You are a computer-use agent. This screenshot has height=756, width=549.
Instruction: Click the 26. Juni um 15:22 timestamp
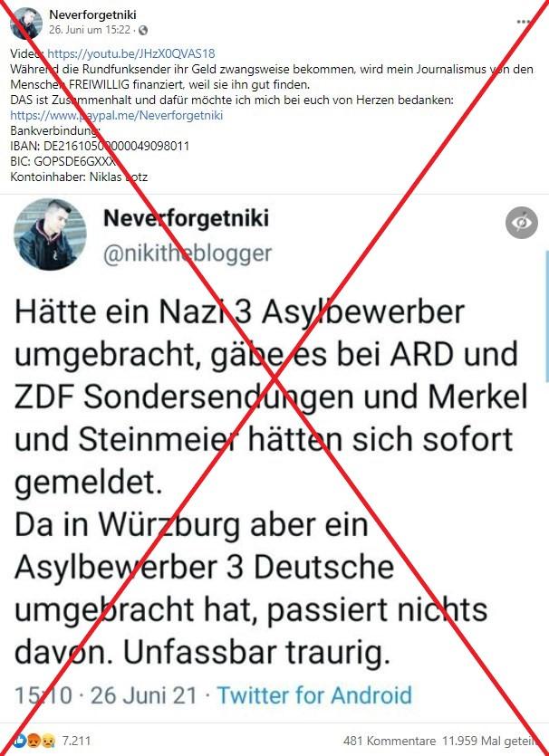(90, 30)
